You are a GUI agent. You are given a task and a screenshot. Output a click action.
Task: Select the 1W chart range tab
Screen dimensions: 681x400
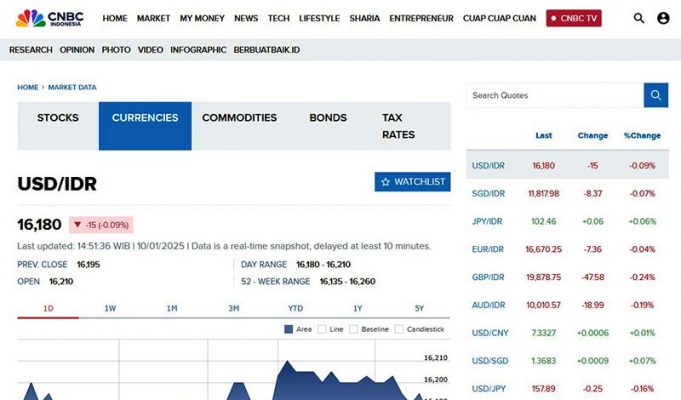pos(110,308)
